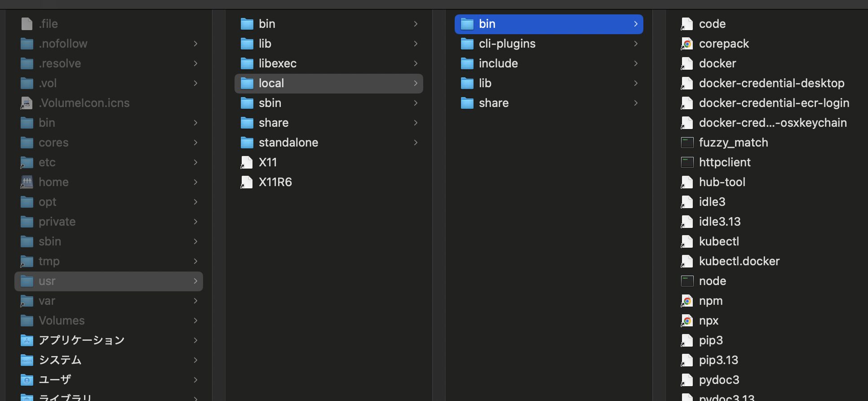Open the lib folder in second column
The width and height of the screenshot is (868, 401).
pos(329,44)
